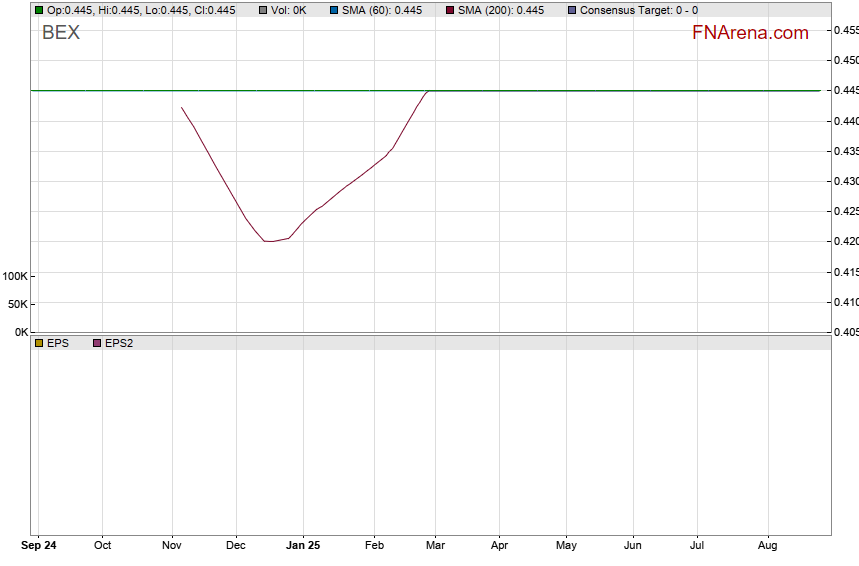Select the Sep 24 date axis label
Viewport: 859px width, 566px height.
38,546
